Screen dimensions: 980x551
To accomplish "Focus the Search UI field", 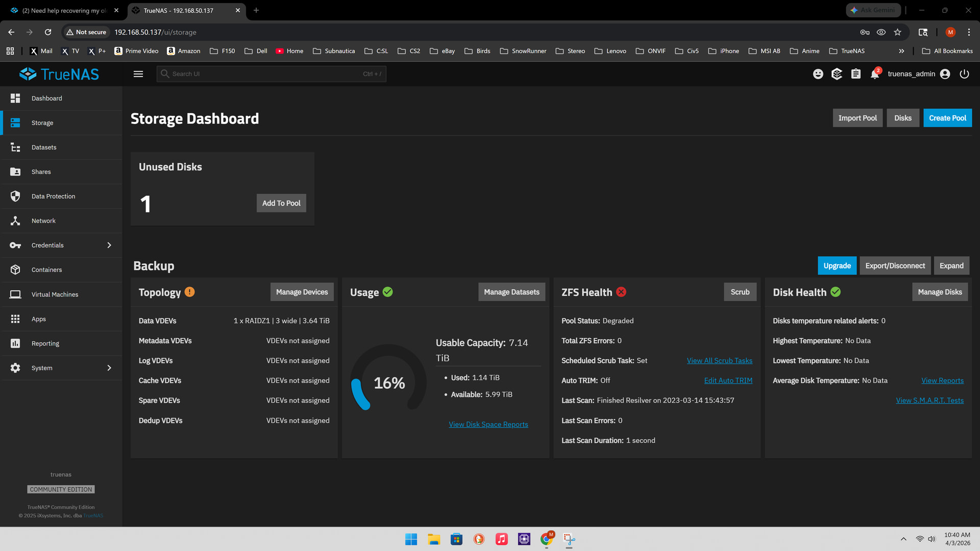I will pos(272,74).
